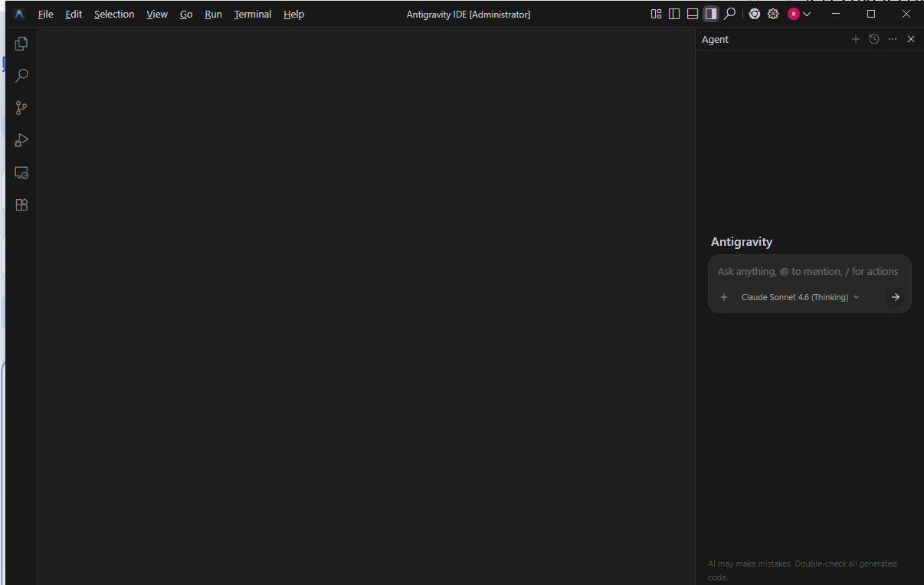Minimize the Antigravity IDE window
Screen dimensions: 924x585
[836, 14]
